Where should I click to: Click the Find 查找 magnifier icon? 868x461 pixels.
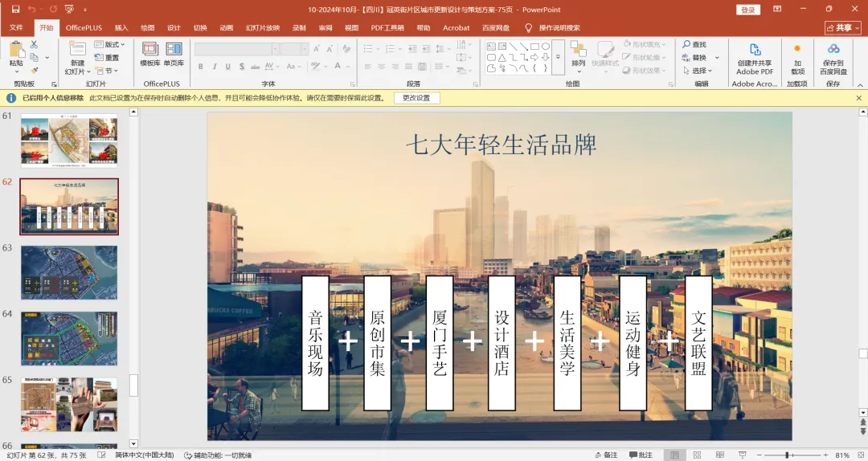click(x=686, y=44)
